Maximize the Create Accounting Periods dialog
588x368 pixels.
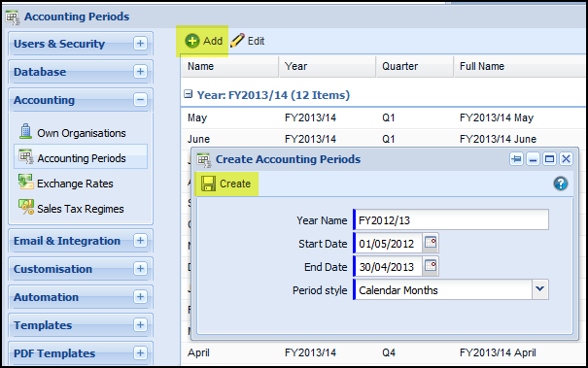pos(549,159)
